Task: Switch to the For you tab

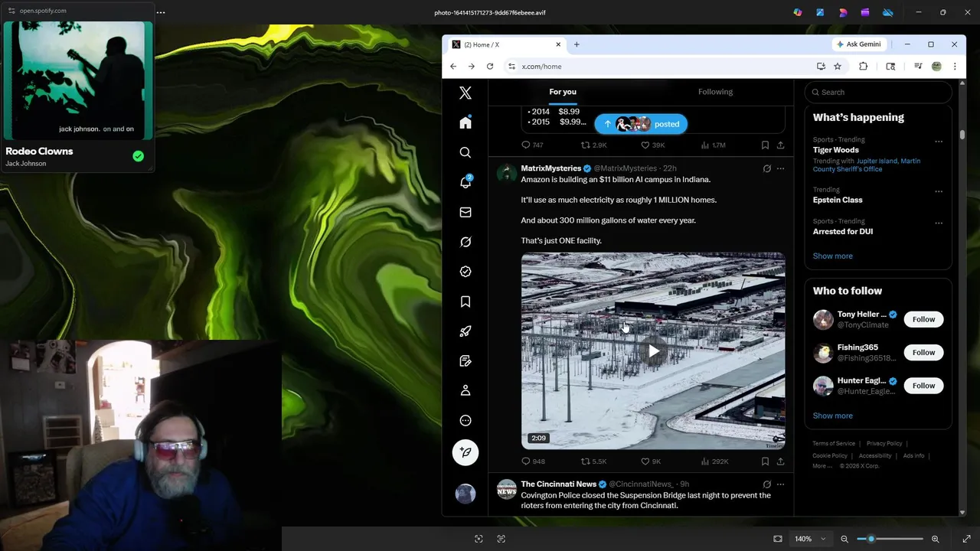Action: (x=563, y=92)
